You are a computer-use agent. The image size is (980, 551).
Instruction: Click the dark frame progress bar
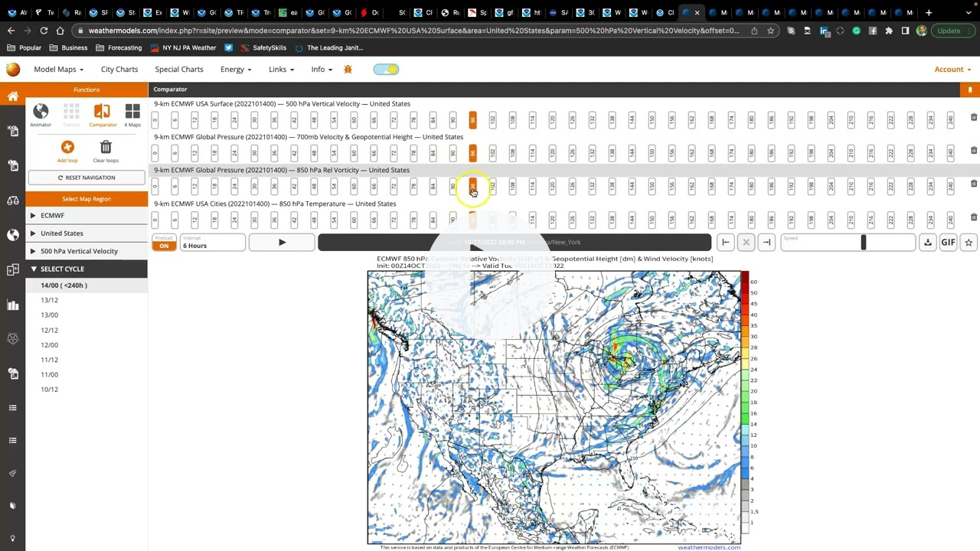click(514, 243)
